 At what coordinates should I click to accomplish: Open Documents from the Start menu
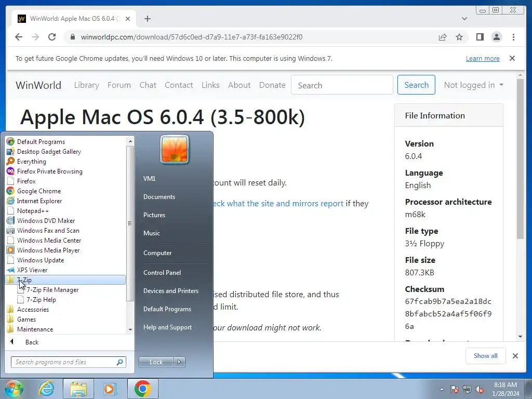159,197
